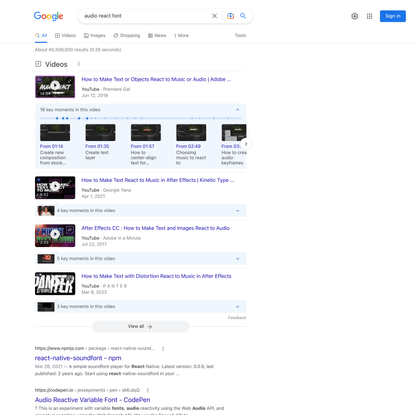Open the More menu

(x=182, y=35)
